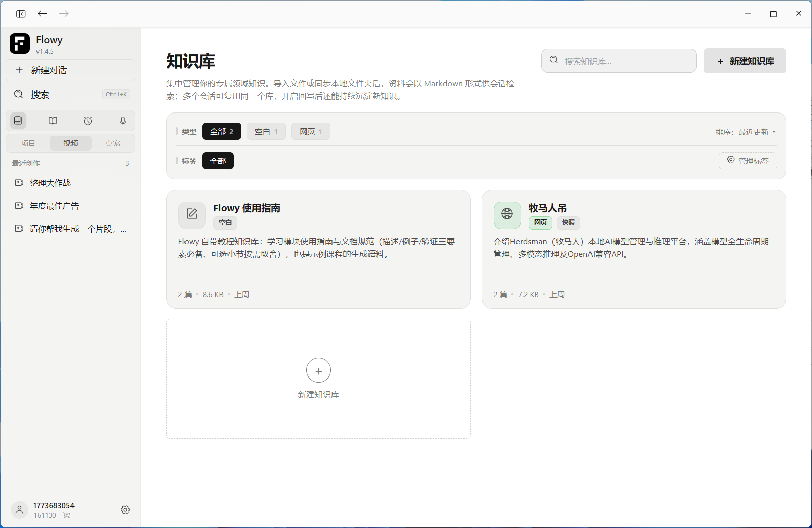This screenshot has height=528, width=812.
Task: Open recent item 年度最佳广告
Action: (x=70, y=206)
